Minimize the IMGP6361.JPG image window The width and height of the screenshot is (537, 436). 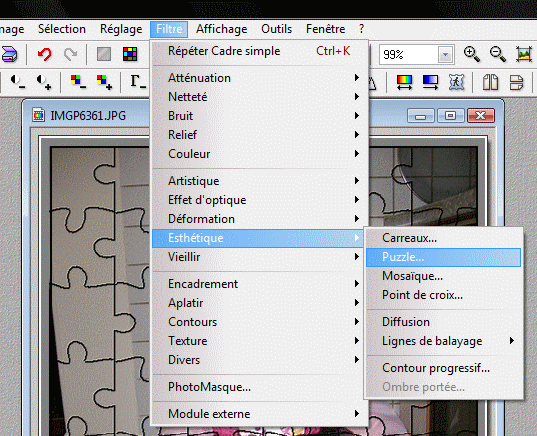421,116
